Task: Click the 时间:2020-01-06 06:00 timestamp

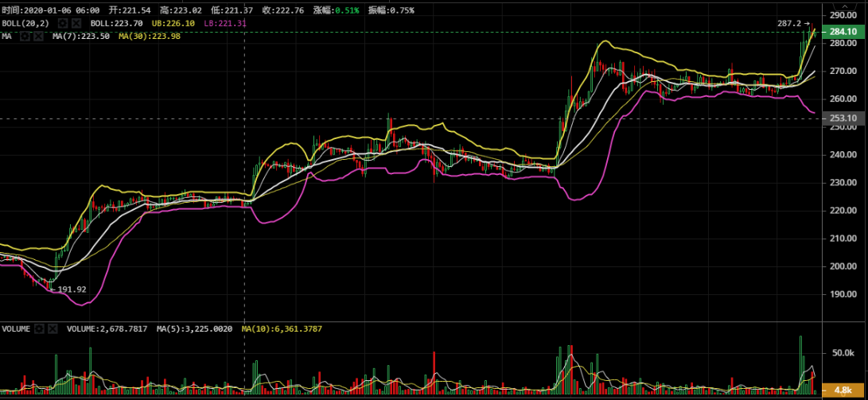Action: [51, 10]
